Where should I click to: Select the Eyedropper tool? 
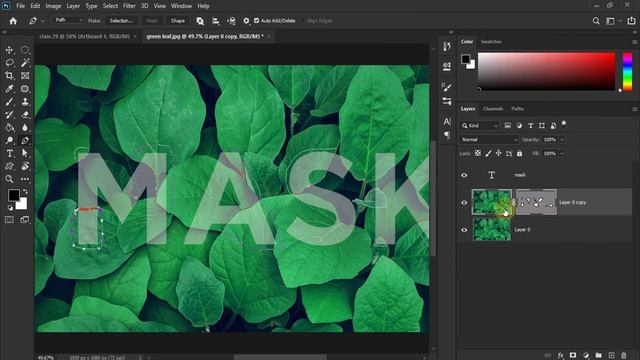tap(9, 89)
